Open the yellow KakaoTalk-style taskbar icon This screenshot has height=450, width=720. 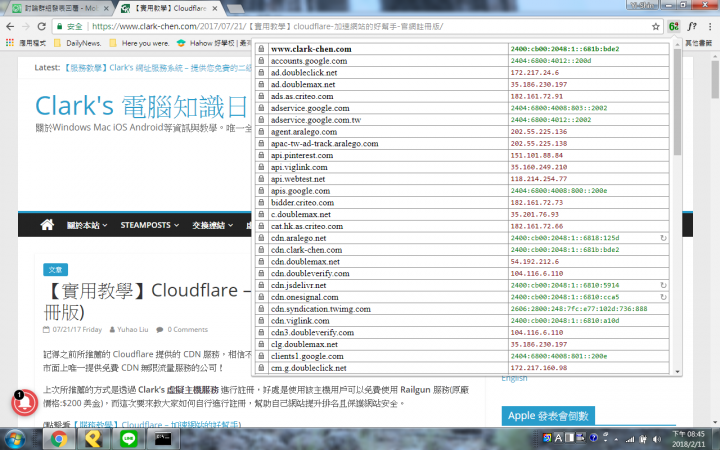pyautogui.click(x=94, y=439)
